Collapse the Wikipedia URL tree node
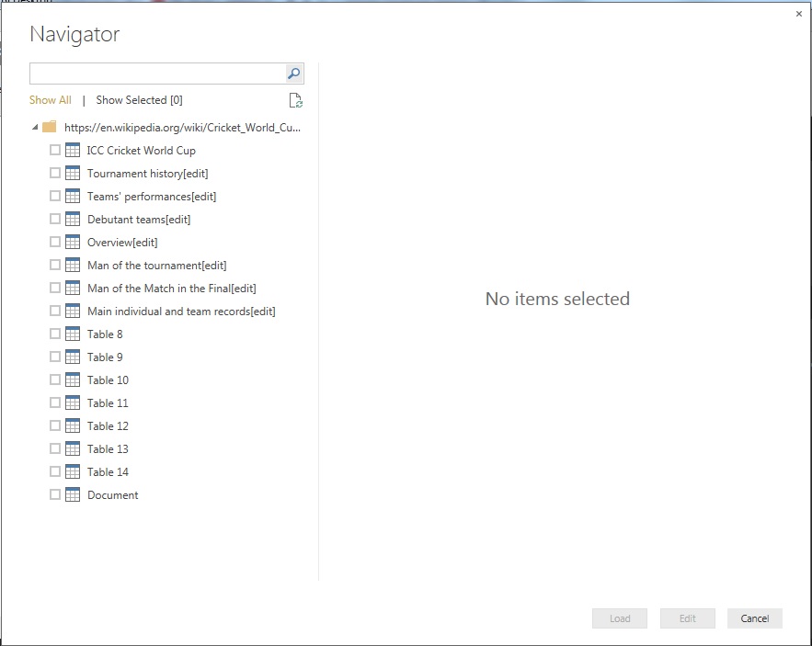This screenshot has height=646, width=812. point(35,127)
